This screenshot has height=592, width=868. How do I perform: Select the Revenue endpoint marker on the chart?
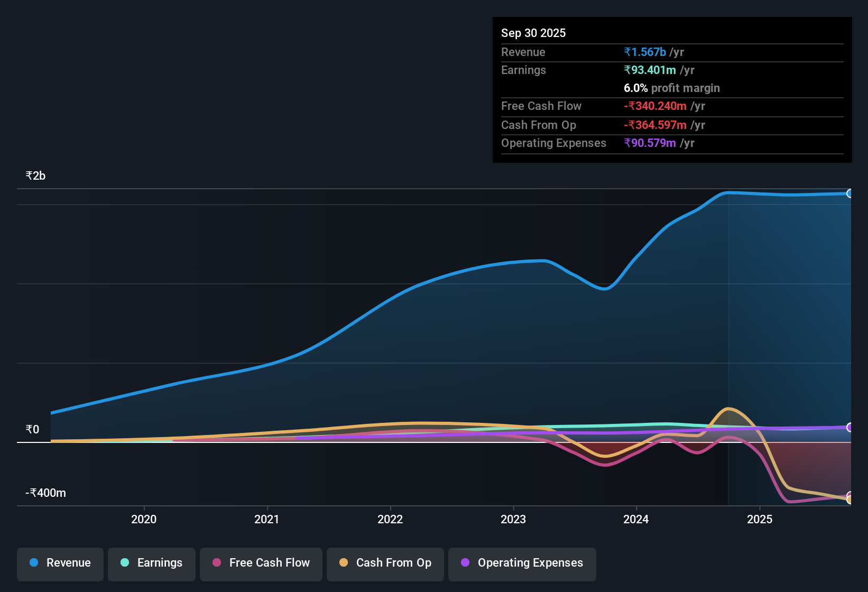(x=851, y=194)
